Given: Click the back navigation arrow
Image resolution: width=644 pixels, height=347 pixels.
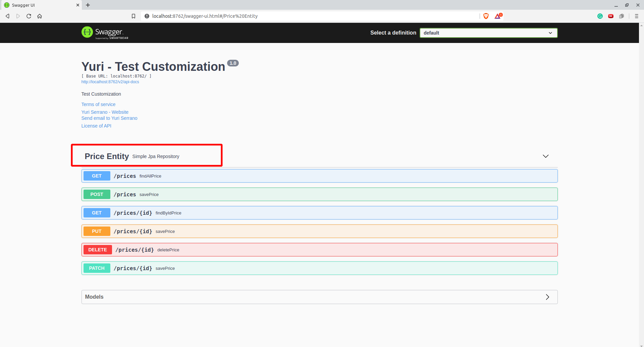Looking at the screenshot, I should [7, 16].
